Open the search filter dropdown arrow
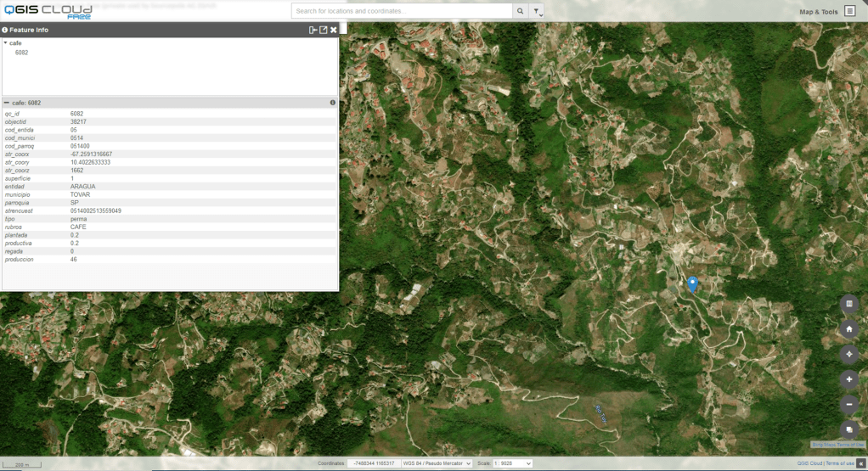 (537, 11)
